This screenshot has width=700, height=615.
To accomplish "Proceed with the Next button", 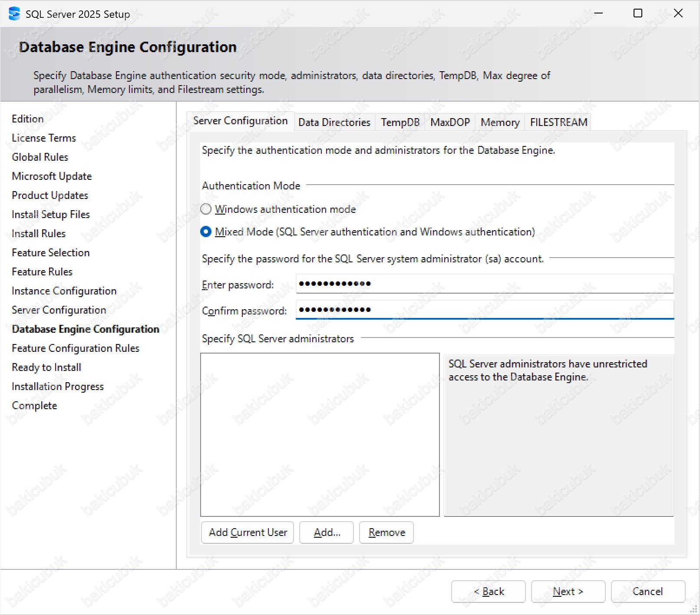I will click(x=568, y=592).
